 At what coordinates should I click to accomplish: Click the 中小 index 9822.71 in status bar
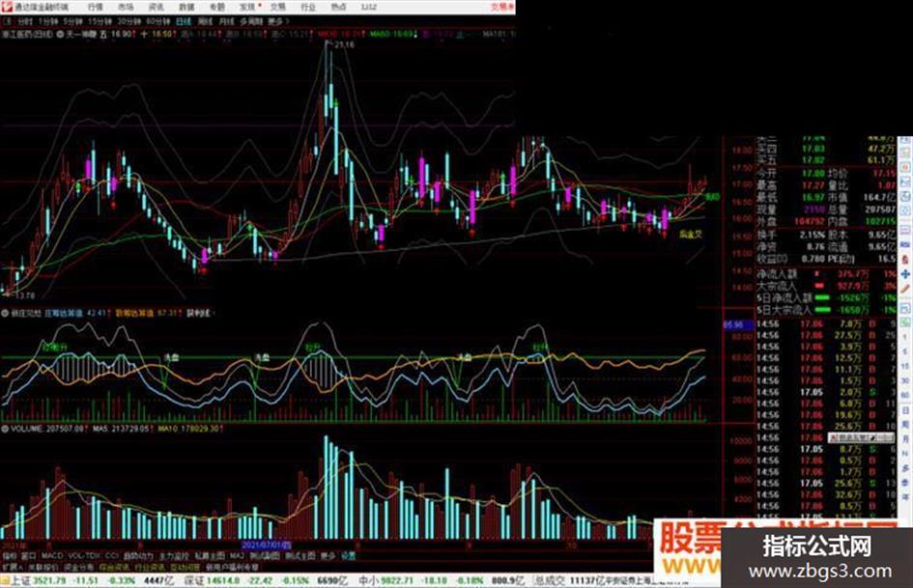[x=398, y=580]
